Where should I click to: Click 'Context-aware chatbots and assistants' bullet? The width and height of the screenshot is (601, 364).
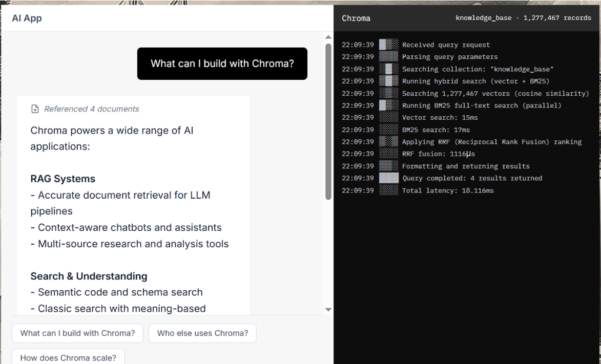(126, 228)
